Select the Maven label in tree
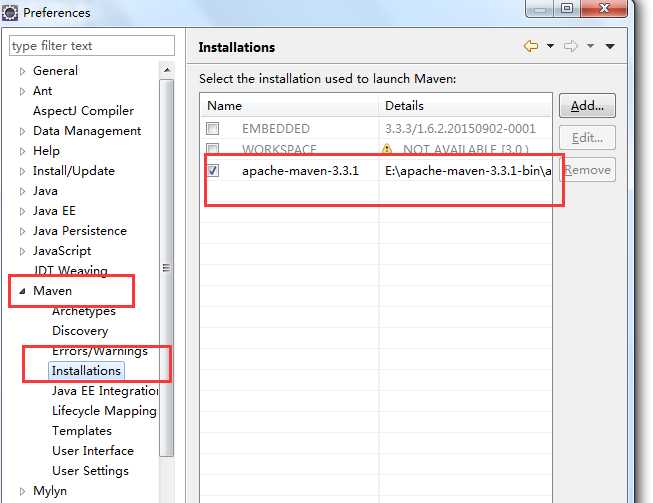Image resolution: width=653 pixels, height=503 pixels. click(x=52, y=291)
